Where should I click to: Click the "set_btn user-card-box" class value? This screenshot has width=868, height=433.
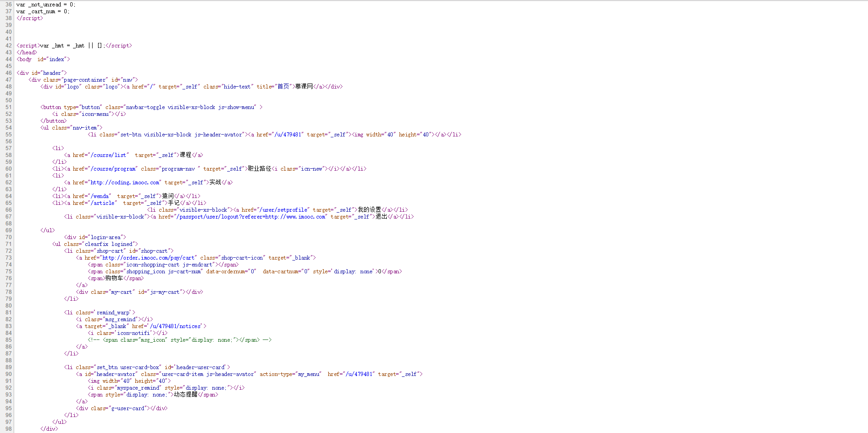click(x=128, y=367)
